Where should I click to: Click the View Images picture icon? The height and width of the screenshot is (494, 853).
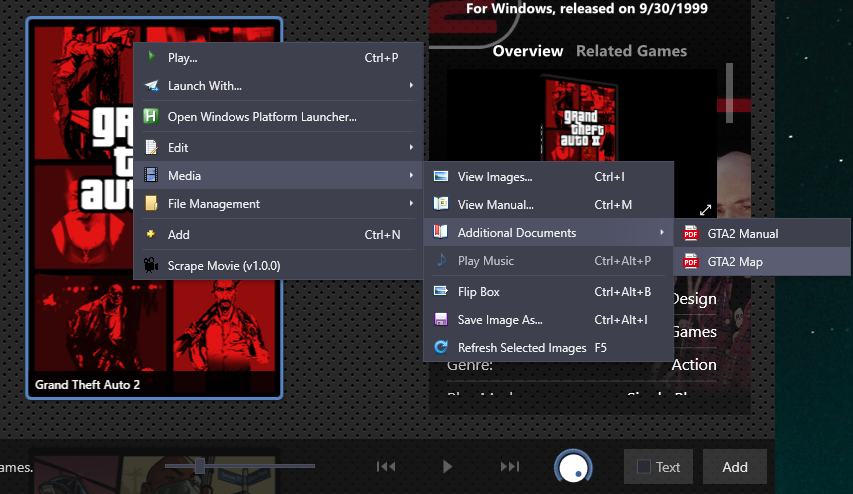(x=441, y=176)
